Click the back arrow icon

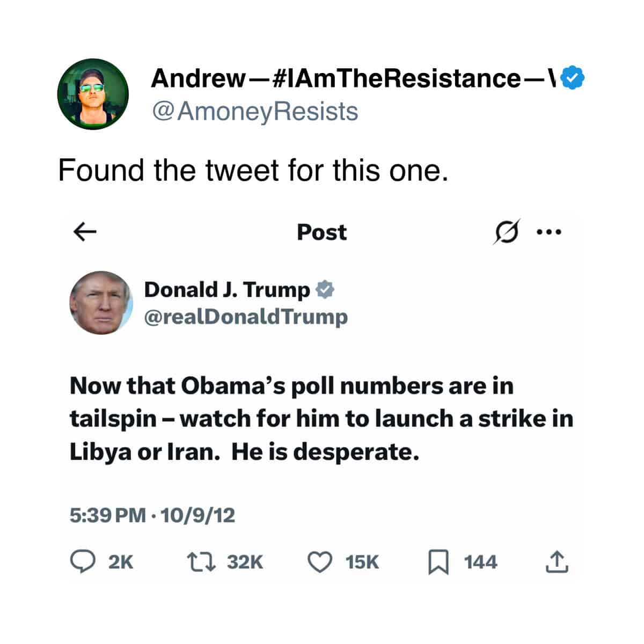coord(85,232)
